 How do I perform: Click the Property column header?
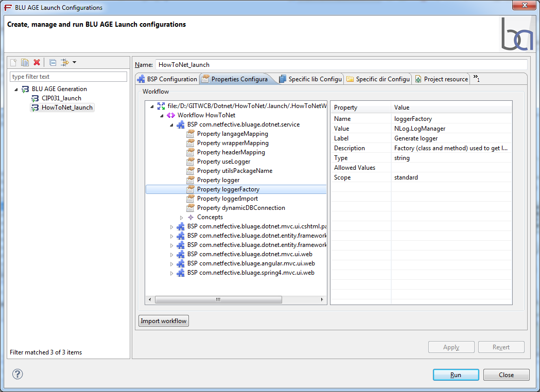[x=361, y=108]
